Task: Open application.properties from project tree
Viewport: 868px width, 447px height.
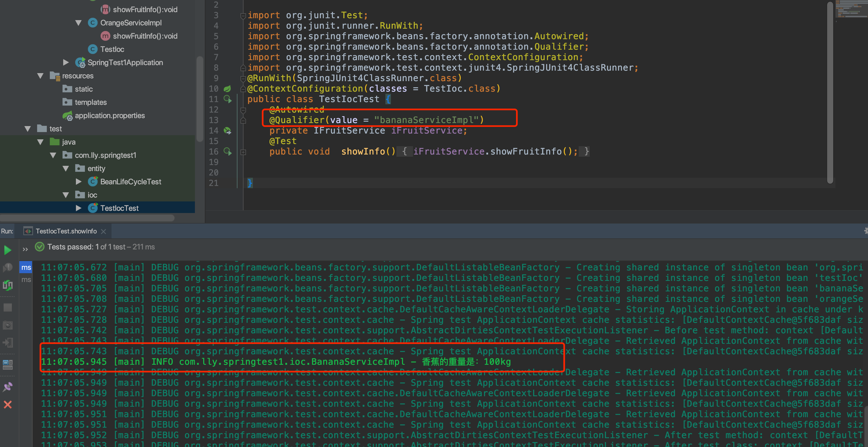Action: pos(110,116)
